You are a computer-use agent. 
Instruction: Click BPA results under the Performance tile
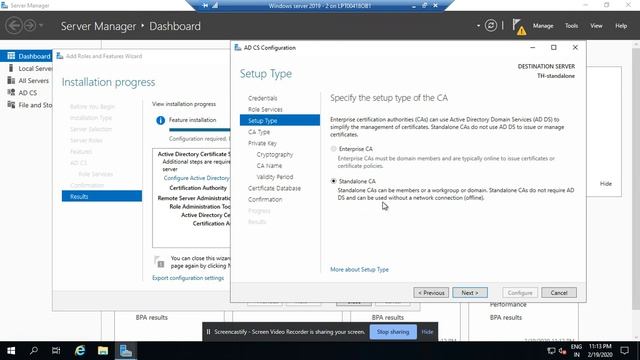(506, 318)
